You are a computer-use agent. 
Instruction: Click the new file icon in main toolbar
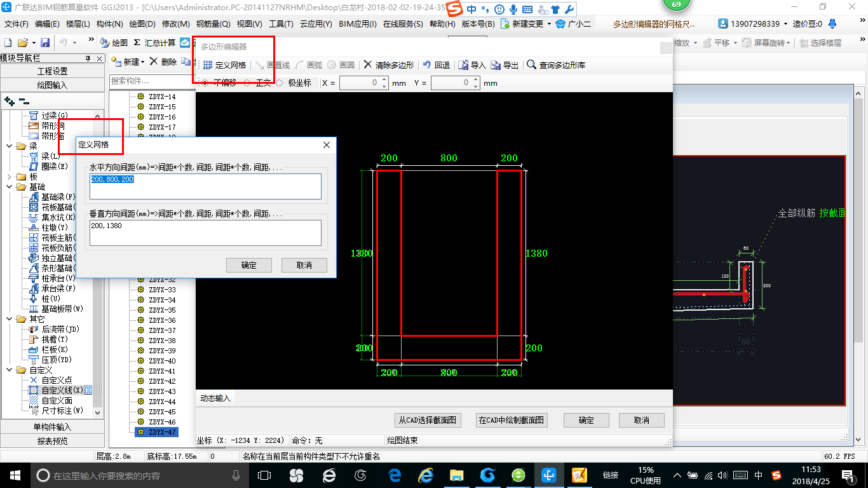(x=8, y=43)
